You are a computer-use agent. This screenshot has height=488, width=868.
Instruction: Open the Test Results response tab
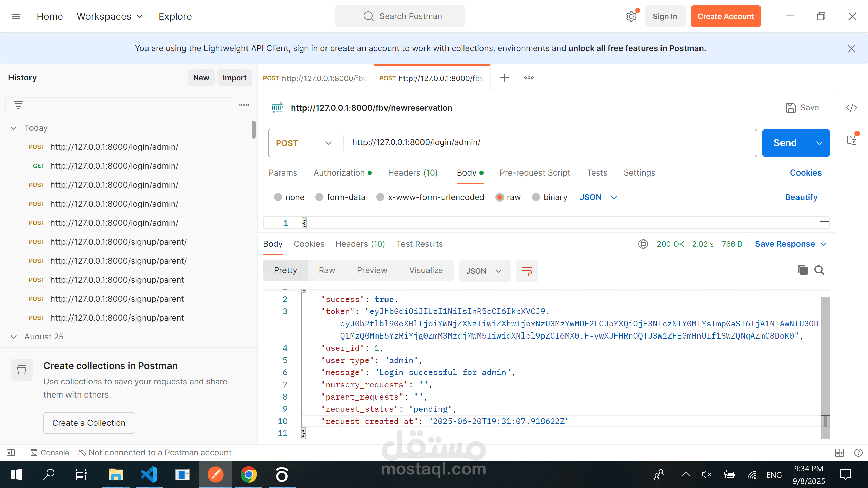pos(419,244)
